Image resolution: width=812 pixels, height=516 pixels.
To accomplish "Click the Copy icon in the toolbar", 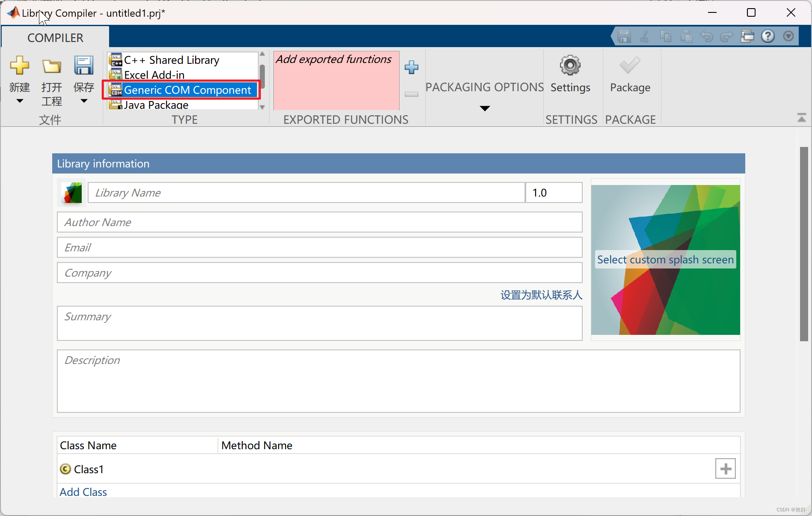I will 666,36.
